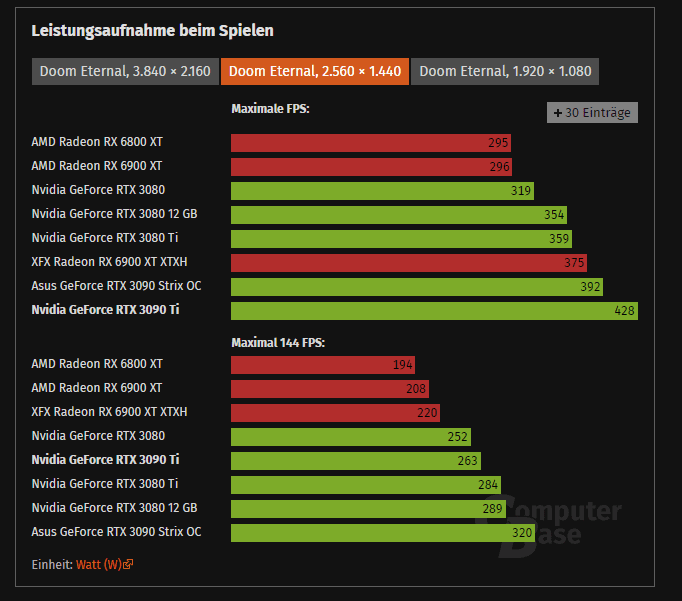Click the Maximale FPS section label
The height and width of the screenshot is (601, 682).
coord(270,109)
